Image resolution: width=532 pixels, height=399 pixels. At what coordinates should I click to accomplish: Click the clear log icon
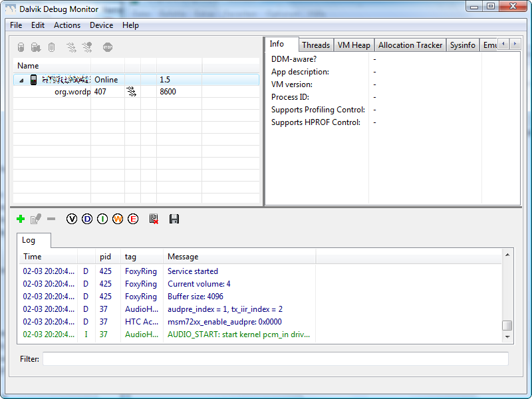pos(154,219)
